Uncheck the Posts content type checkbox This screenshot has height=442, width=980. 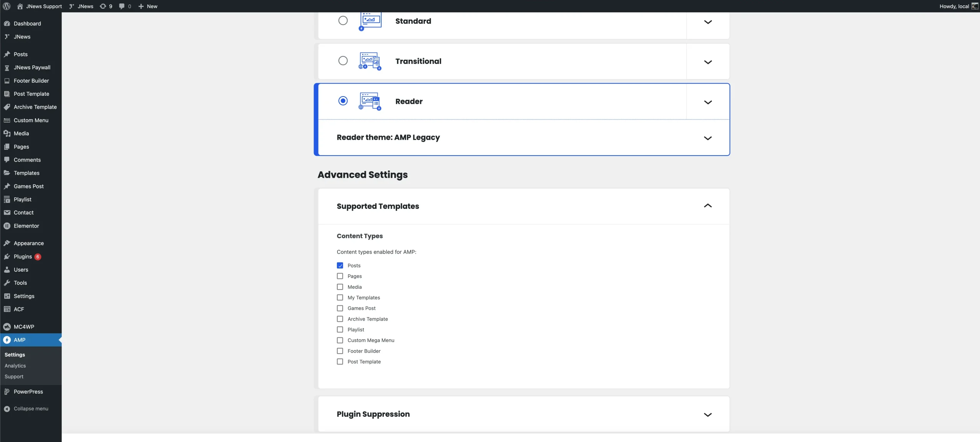[340, 265]
